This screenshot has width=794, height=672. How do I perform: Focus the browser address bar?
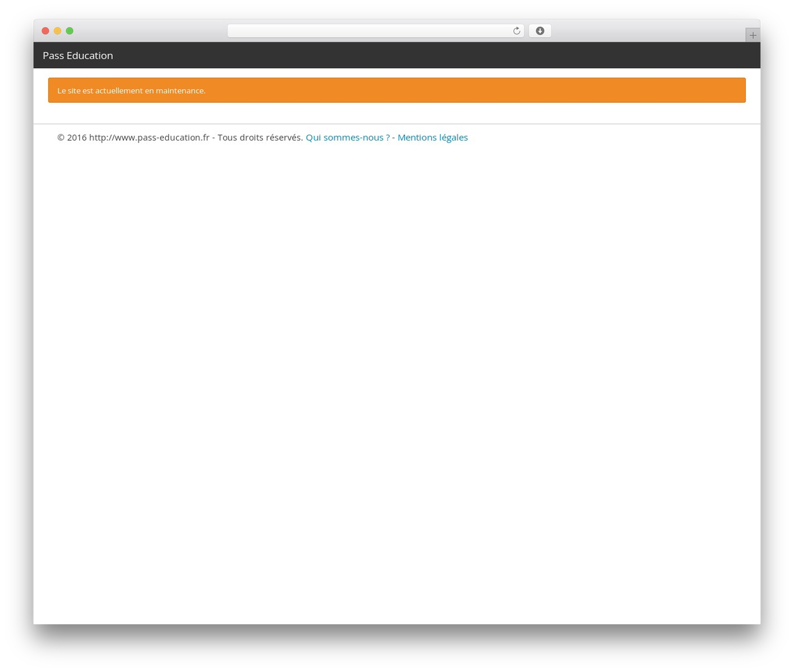pos(369,31)
